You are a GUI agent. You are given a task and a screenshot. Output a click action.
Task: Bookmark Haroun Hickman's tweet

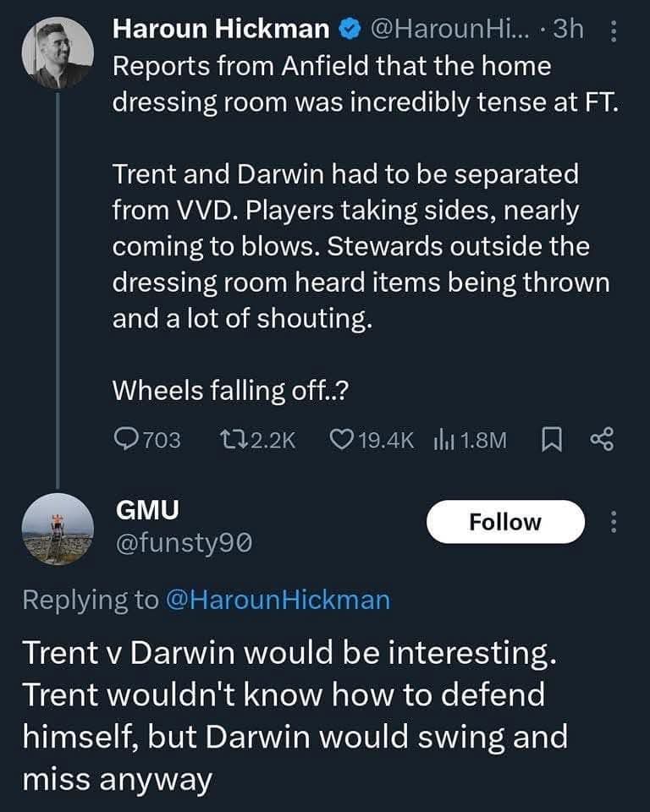pyautogui.click(x=550, y=439)
